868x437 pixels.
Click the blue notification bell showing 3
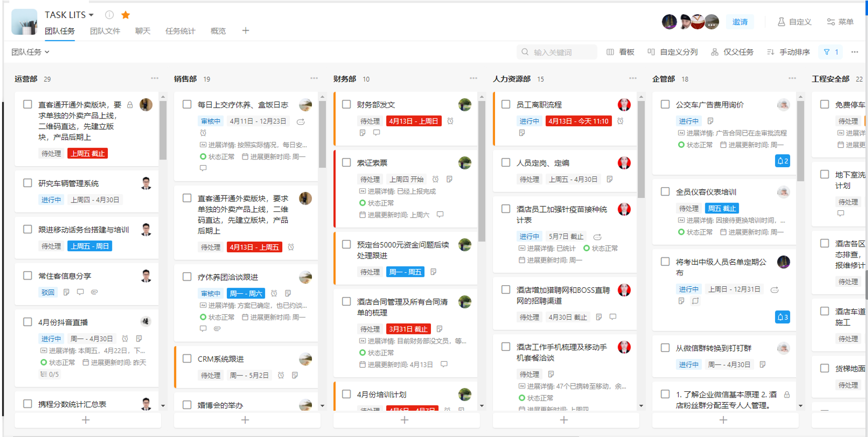782,317
